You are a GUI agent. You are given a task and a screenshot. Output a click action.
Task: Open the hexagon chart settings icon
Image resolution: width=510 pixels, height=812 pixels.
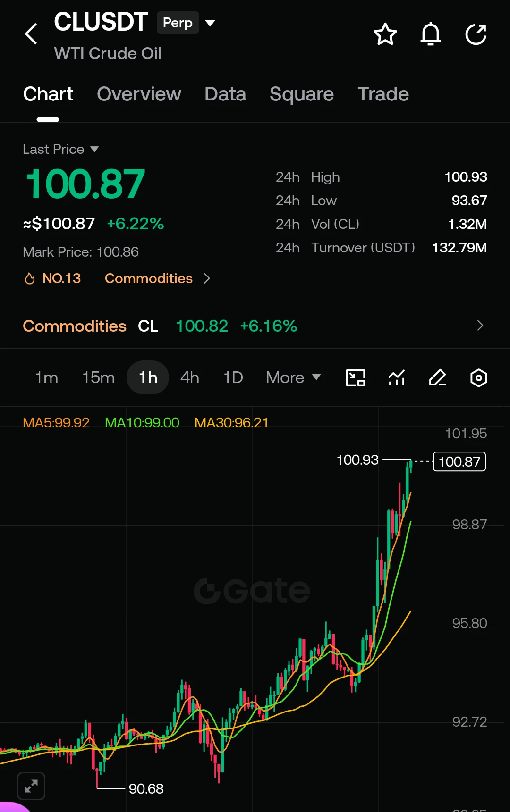click(479, 378)
